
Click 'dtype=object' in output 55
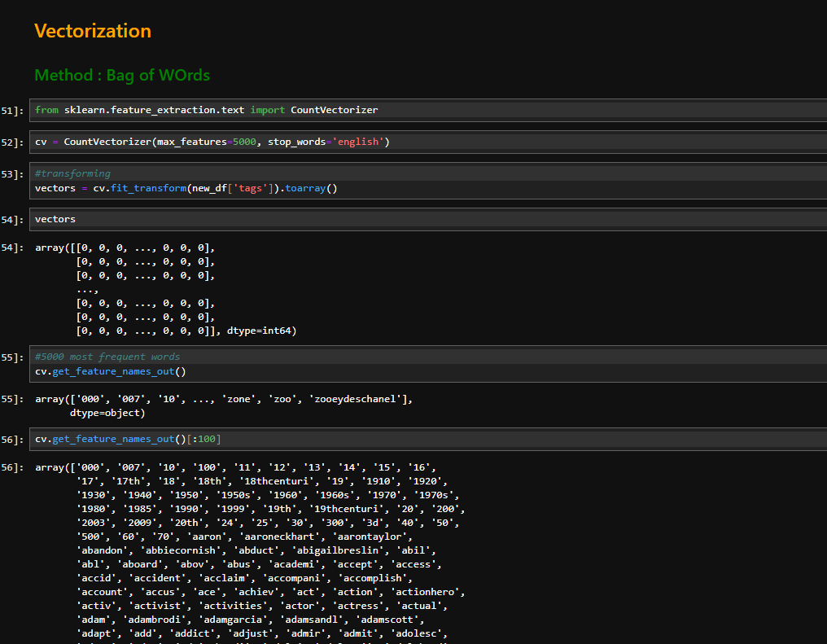point(104,413)
